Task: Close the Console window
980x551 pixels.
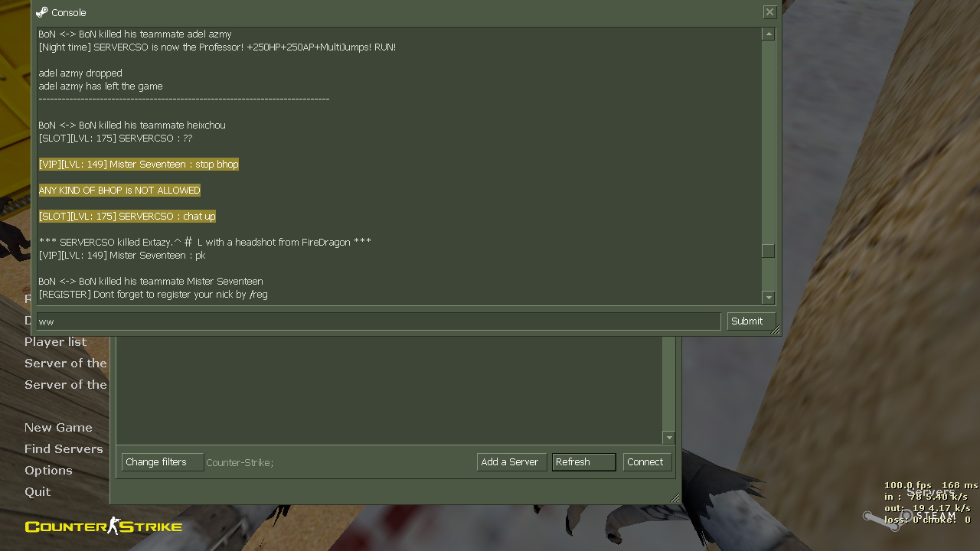Action: click(x=769, y=12)
